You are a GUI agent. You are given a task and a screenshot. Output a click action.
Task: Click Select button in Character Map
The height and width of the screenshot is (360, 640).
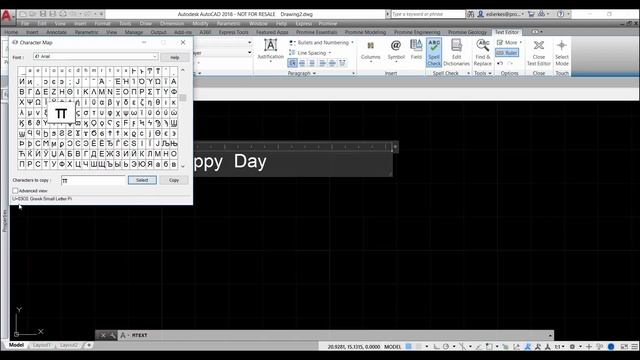click(x=142, y=180)
